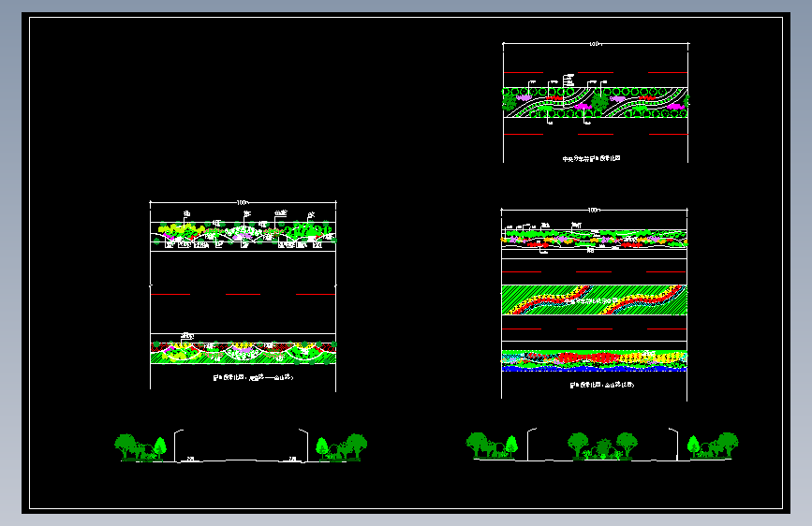Select the lower hatched planting strip in the left plan
This screenshot has width=812, height=526.
tap(243, 353)
